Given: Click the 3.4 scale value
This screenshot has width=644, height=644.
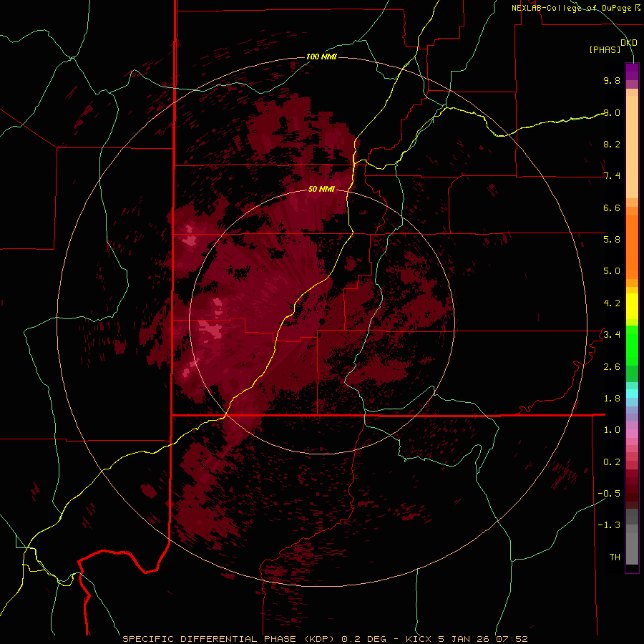Looking at the screenshot, I should (612, 335).
